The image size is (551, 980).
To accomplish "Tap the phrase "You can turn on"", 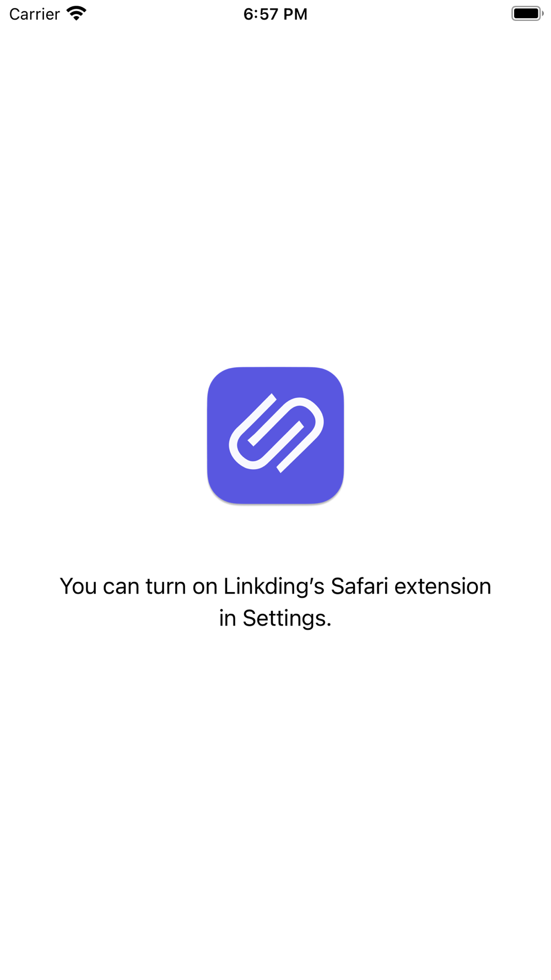I will pos(138,586).
